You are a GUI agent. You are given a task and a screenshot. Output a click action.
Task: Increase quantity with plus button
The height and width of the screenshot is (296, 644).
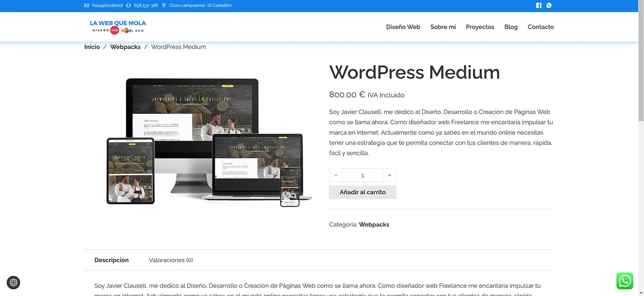click(389, 175)
